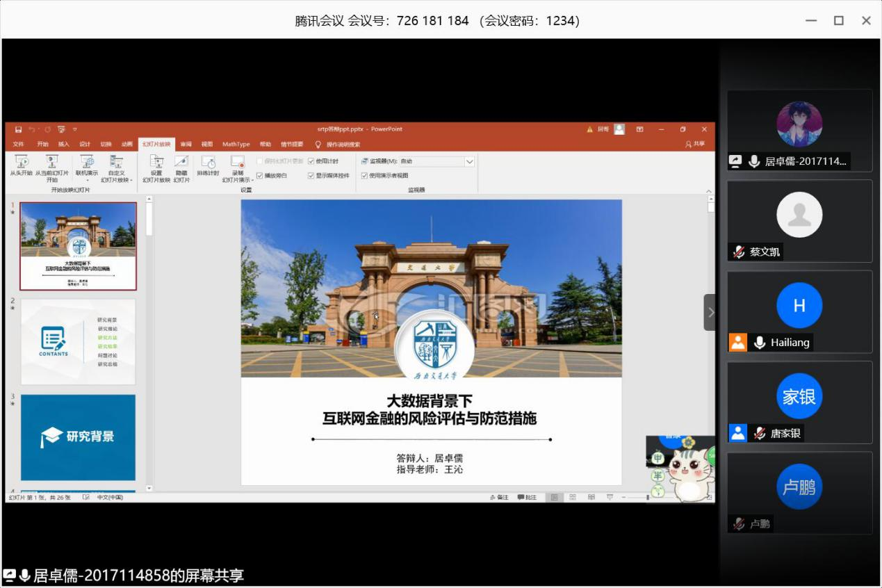Uncheck the 使用计时 checkbox
This screenshot has height=588, width=882.
311,161
